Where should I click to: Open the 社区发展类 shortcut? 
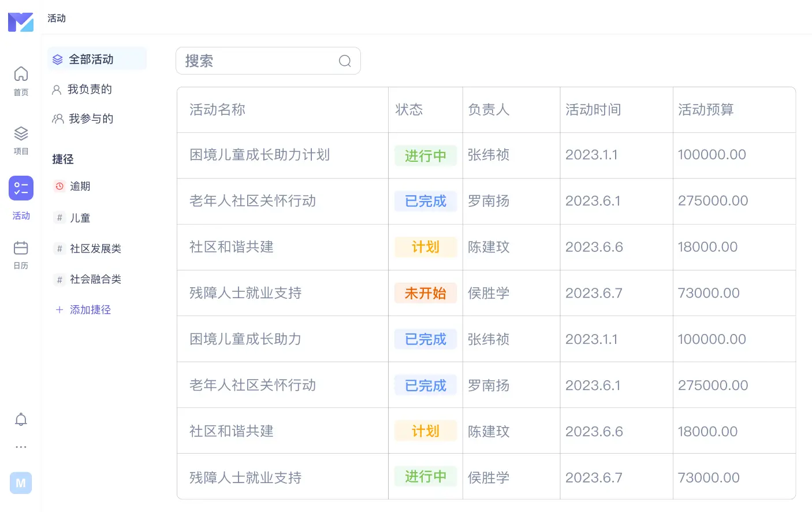[x=95, y=248]
